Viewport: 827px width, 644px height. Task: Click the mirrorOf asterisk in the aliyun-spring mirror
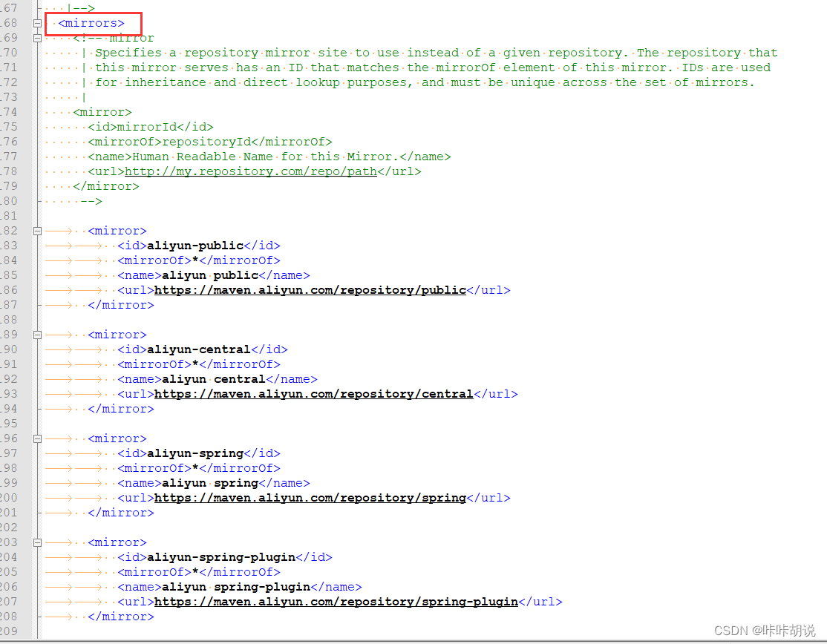tap(195, 468)
